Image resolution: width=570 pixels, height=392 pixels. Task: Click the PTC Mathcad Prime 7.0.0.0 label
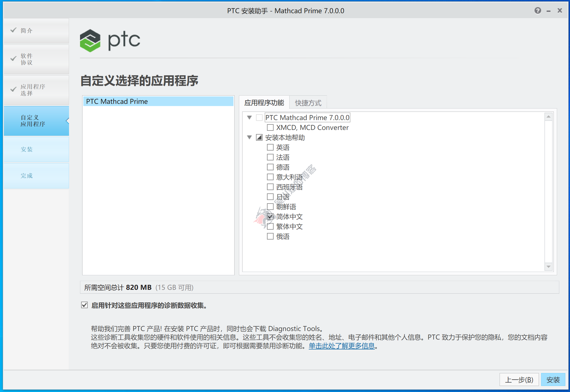point(307,118)
